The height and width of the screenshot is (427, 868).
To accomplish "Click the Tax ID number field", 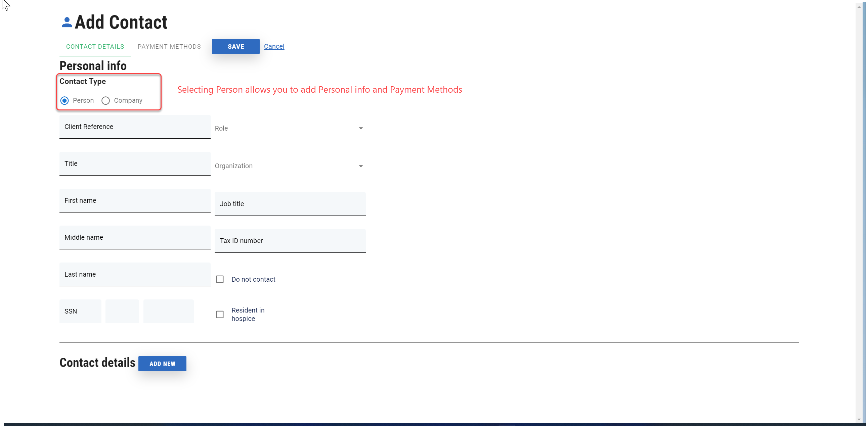I will pyautogui.click(x=290, y=241).
